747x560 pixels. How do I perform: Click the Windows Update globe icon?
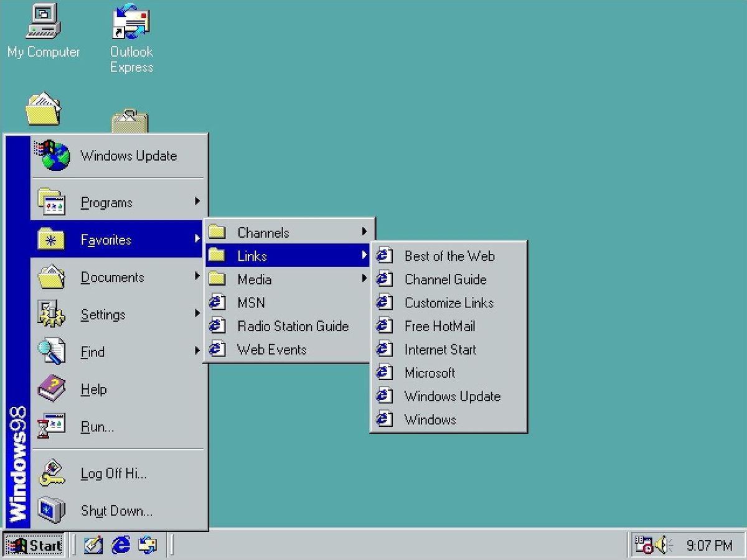tap(52, 156)
